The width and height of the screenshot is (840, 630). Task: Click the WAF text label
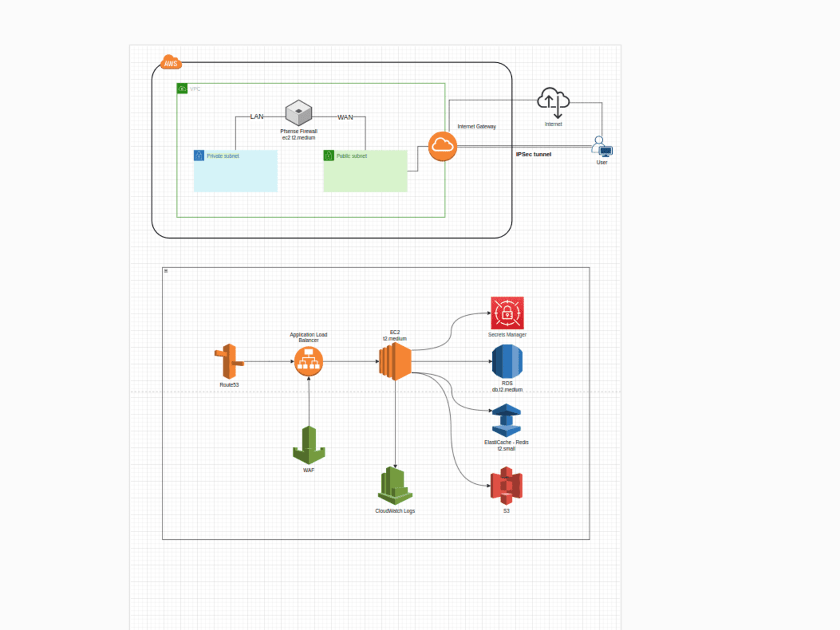point(309,470)
